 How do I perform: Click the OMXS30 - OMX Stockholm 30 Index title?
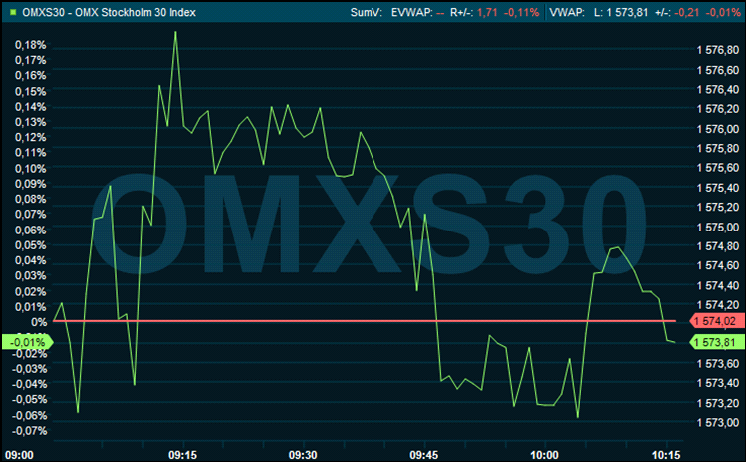coord(109,12)
